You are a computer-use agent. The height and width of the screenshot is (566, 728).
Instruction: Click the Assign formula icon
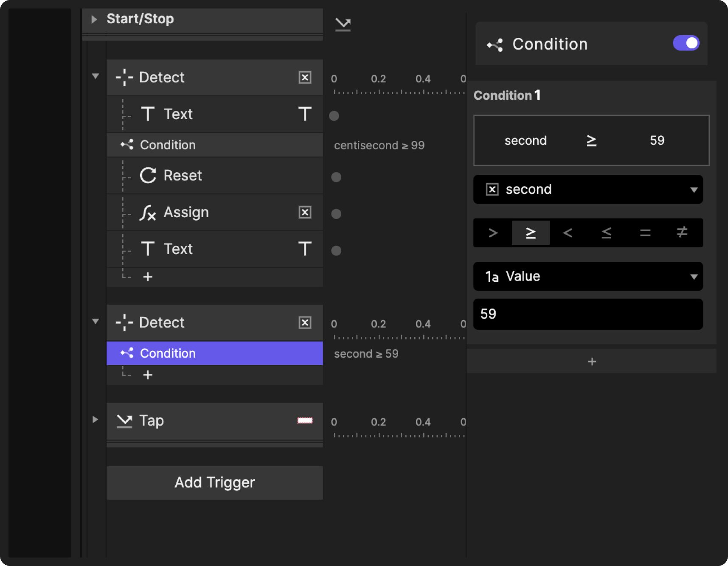click(x=147, y=213)
